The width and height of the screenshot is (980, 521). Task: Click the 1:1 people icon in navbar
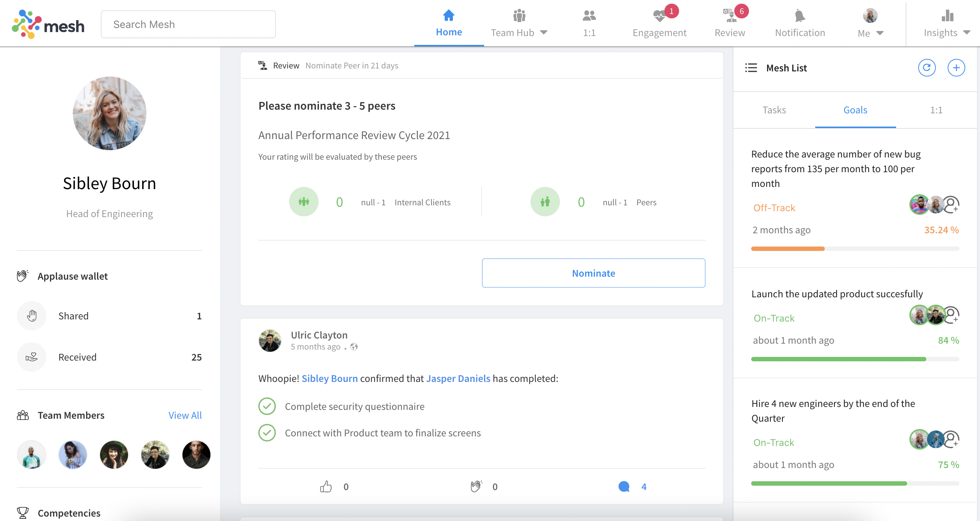tap(589, 16)
